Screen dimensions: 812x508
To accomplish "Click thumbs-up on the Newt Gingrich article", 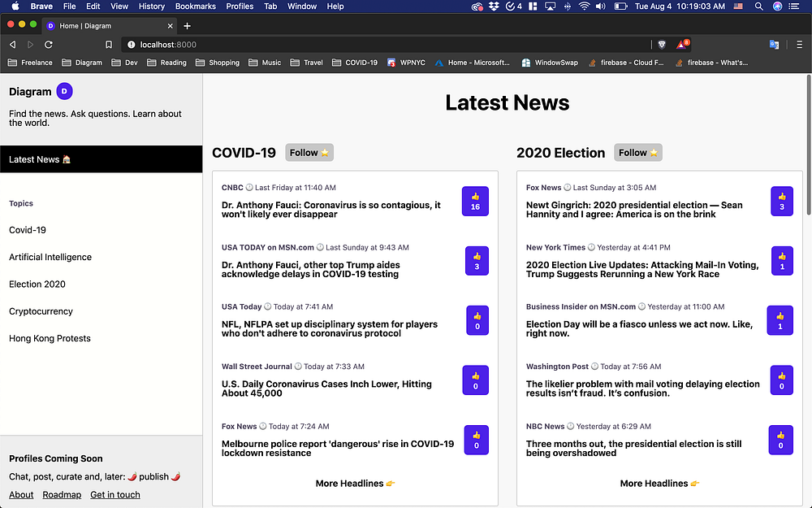I will (781, 201).
